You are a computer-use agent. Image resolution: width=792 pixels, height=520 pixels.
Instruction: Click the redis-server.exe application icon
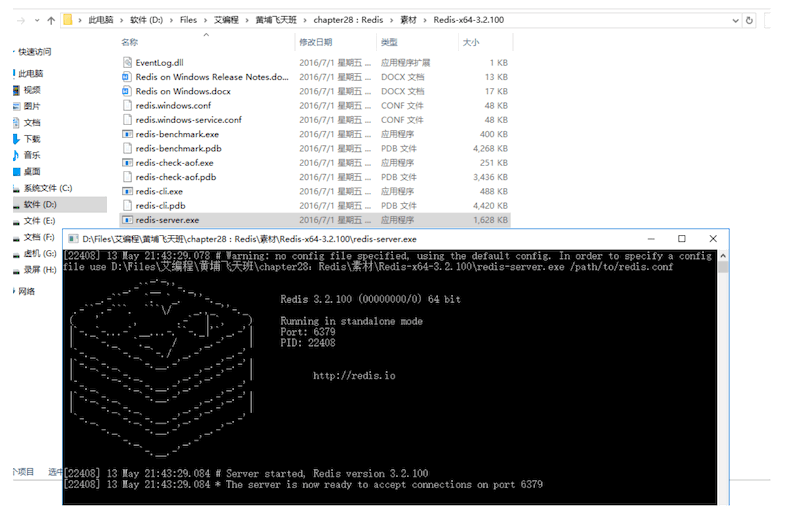127,220
